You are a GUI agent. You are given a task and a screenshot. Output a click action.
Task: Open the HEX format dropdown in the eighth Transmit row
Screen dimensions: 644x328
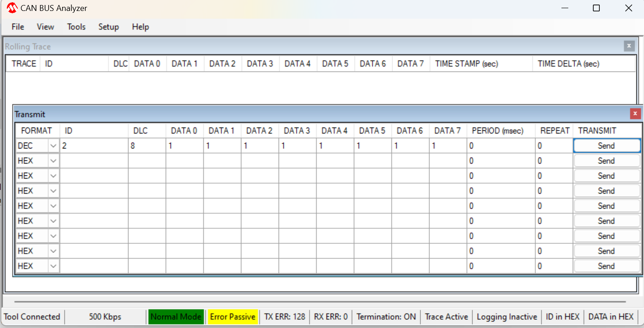click(x=53, y=251)
